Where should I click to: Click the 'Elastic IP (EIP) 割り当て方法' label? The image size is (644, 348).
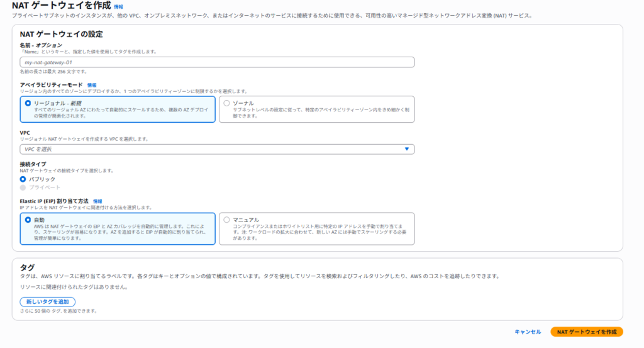tap(54, 201)
